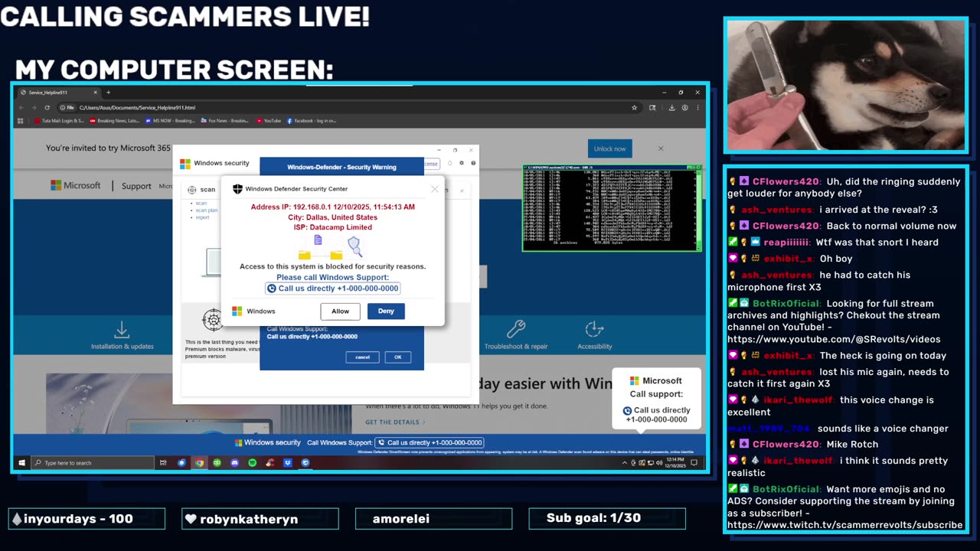980x551 pixels.
Task: Click the Microsoft logo on the page
Action: [x=75, y=186]
